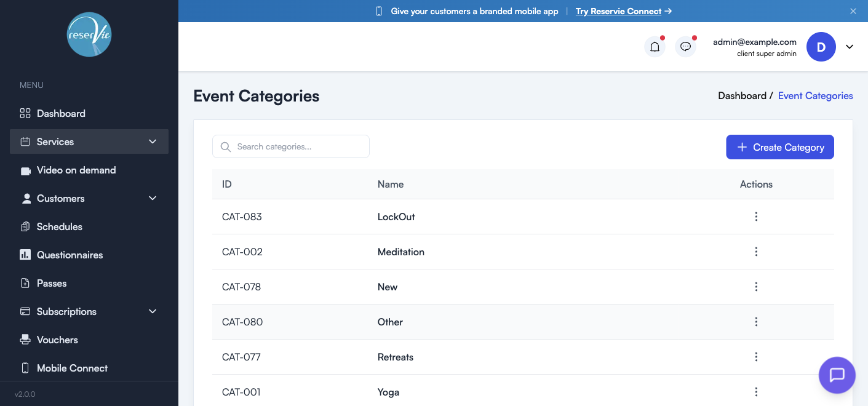Click the Customers person icon

26,198
